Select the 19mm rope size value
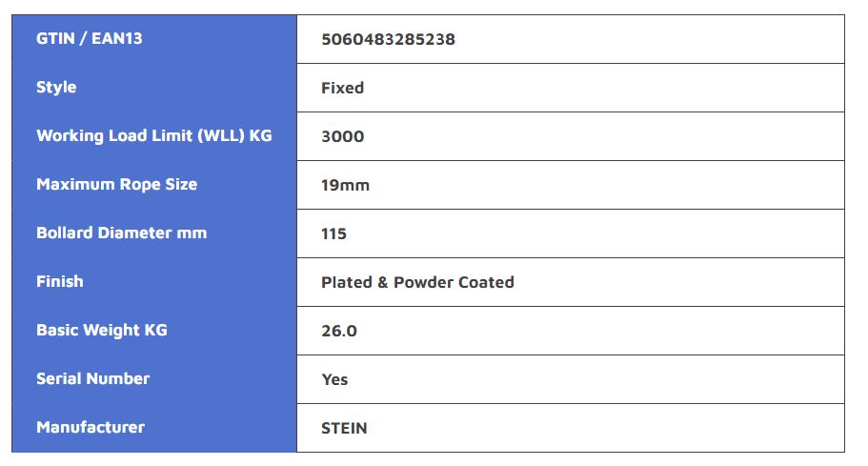 pyautogui.click(x=345, y=185)
